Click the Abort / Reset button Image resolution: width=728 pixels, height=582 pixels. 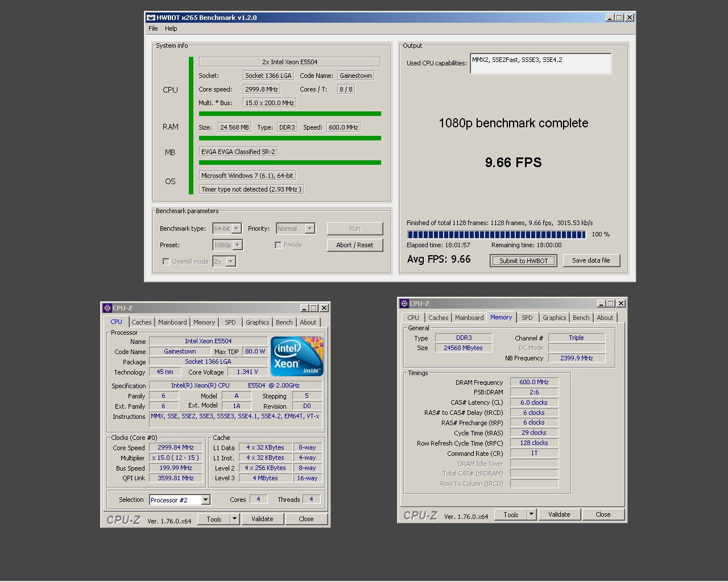tap(355, 245)
